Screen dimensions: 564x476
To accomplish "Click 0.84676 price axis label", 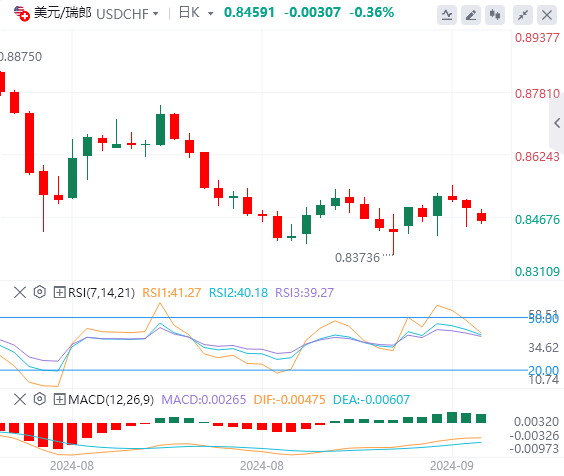I will pyautogui.click(x=537, y=219).
